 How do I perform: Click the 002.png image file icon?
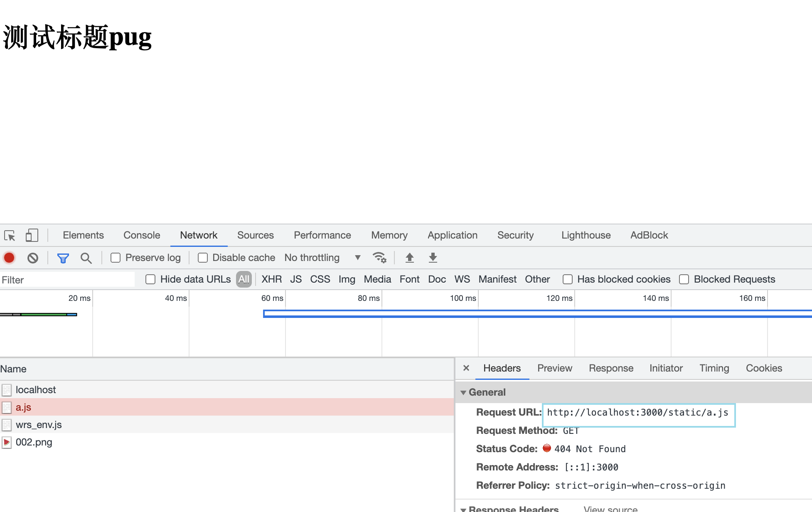tap(7, 442)
